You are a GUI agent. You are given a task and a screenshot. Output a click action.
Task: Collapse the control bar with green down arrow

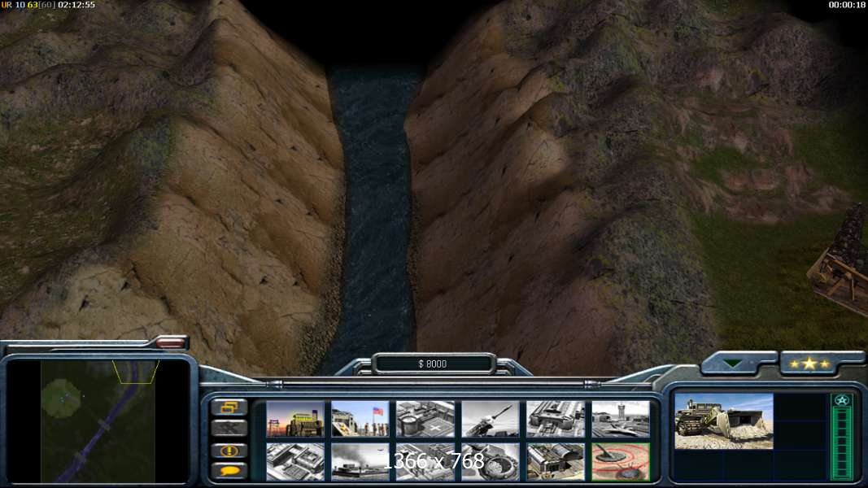[x=734, y=364]
